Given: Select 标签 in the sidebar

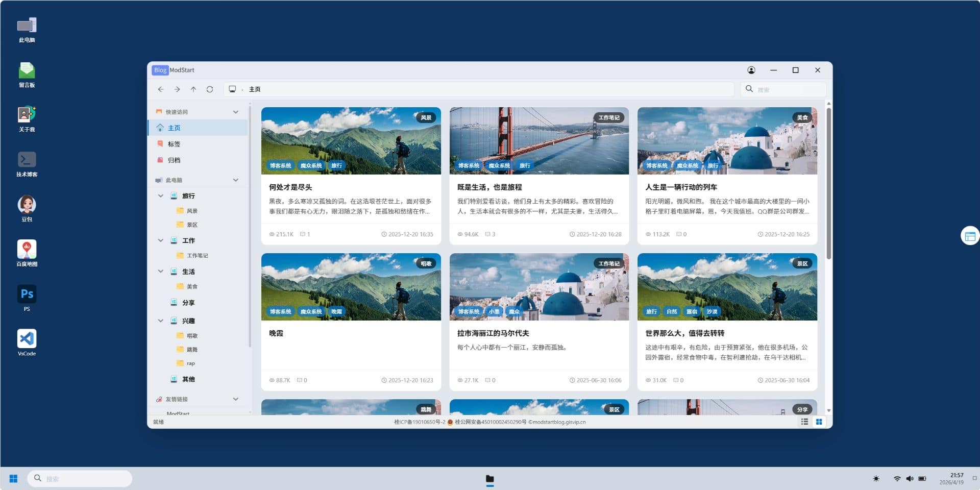Looking at the screenshot, I should click(x=174, y=144).
